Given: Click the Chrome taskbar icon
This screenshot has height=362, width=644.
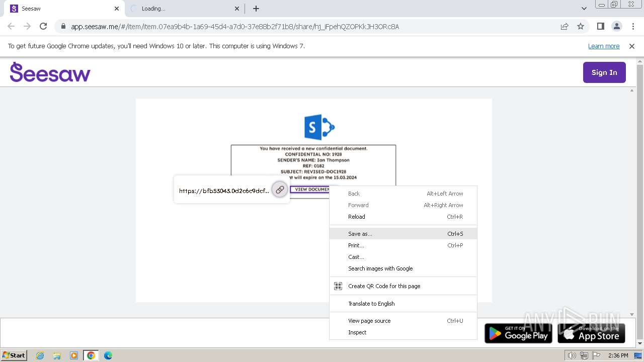Looking at the screenshot, I should tap(91, 355).
